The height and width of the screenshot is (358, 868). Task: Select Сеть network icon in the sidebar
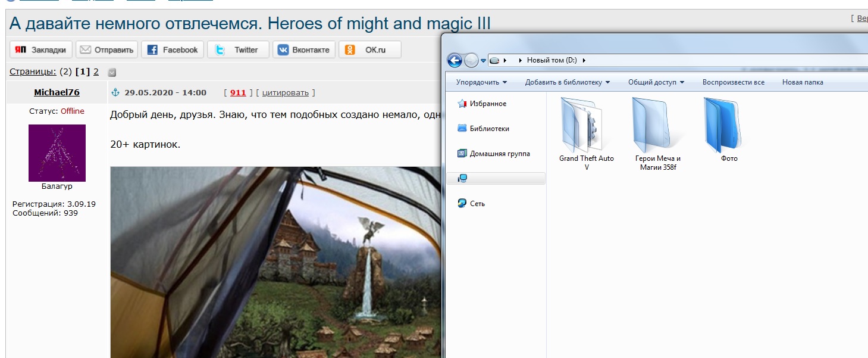click(x=462, y=203)
